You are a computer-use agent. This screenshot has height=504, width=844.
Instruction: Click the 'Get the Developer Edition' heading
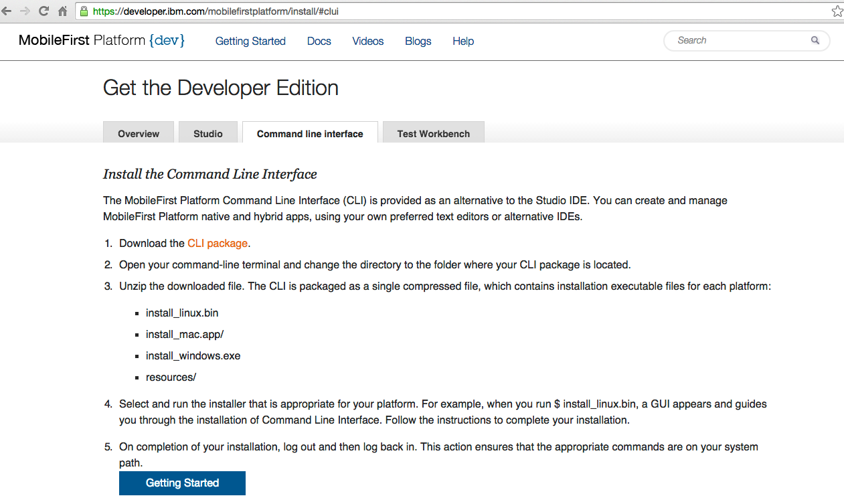point(221,88)
